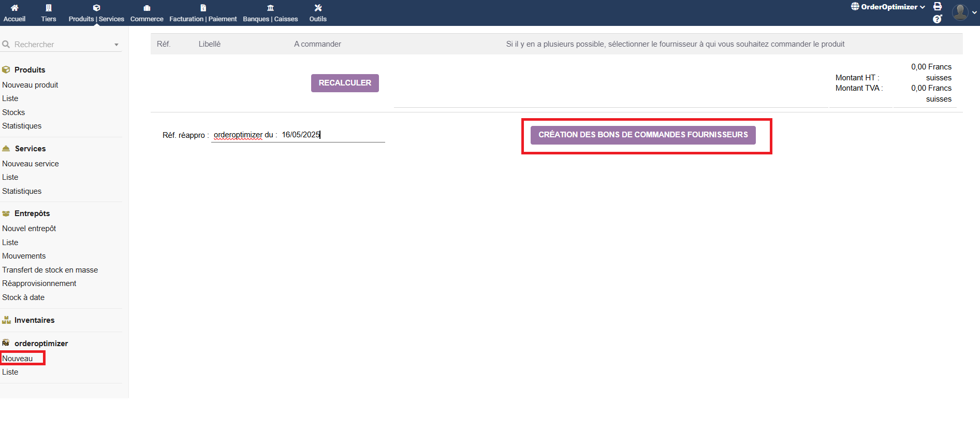Image resolution: width=980 pixels, height=442 pixels.
Task: Open Commerce module icon
Action: pyautogui.click(x=147, y=8)
